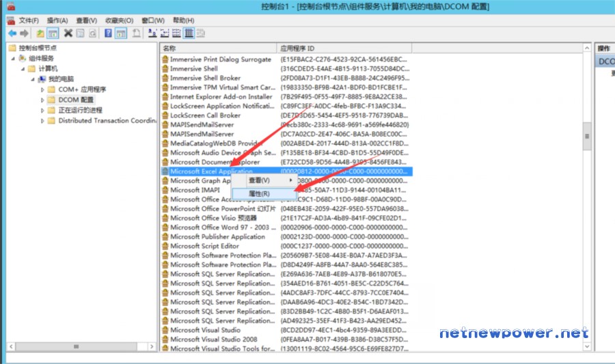Select 控制台根节点 in the tree
Screen dimensions: 615x364
(38, 48)
